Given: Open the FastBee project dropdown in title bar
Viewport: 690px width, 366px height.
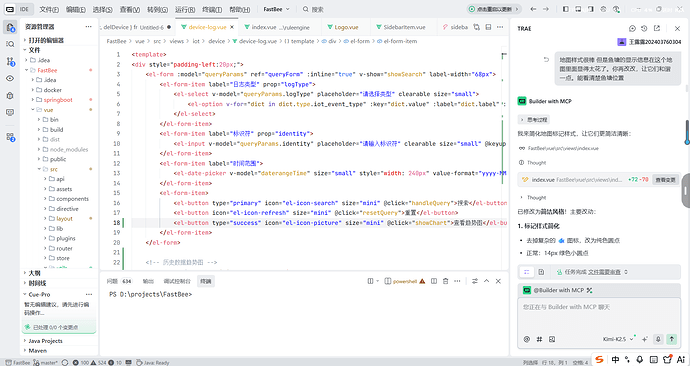Looking at the screenshot, I should click(276, 9).
